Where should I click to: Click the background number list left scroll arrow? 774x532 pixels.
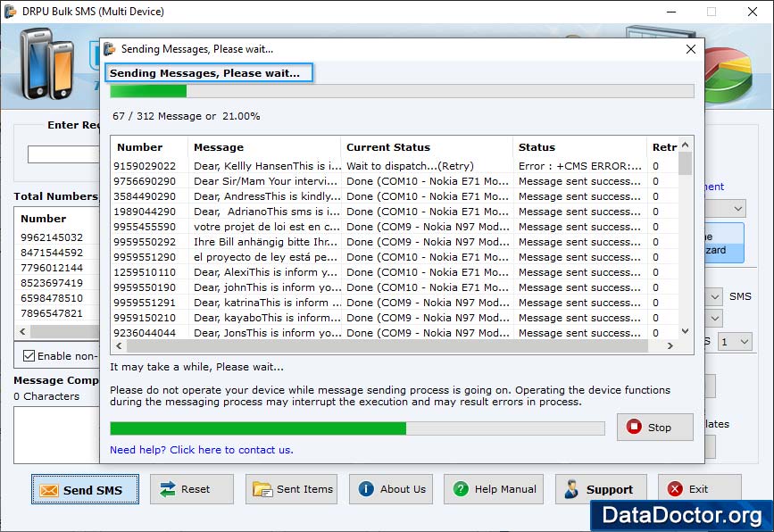click(x=22, y=332)
